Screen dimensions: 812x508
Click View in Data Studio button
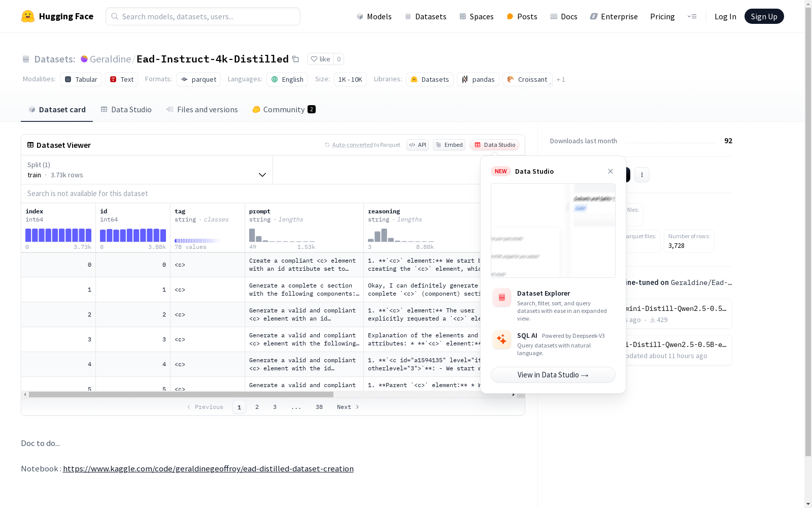pyautogui.click(x=553, y=375)
